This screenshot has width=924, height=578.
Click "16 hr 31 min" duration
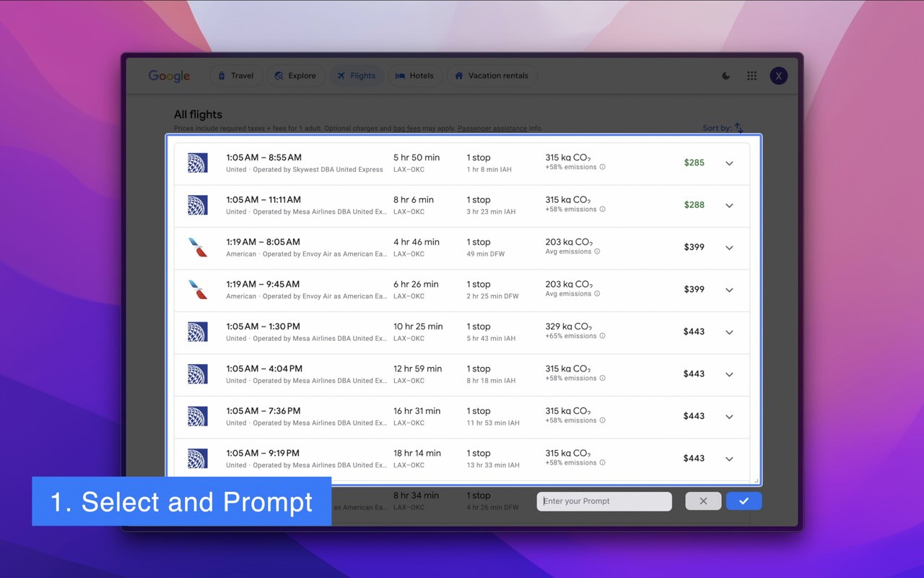[x=417, y=411]
